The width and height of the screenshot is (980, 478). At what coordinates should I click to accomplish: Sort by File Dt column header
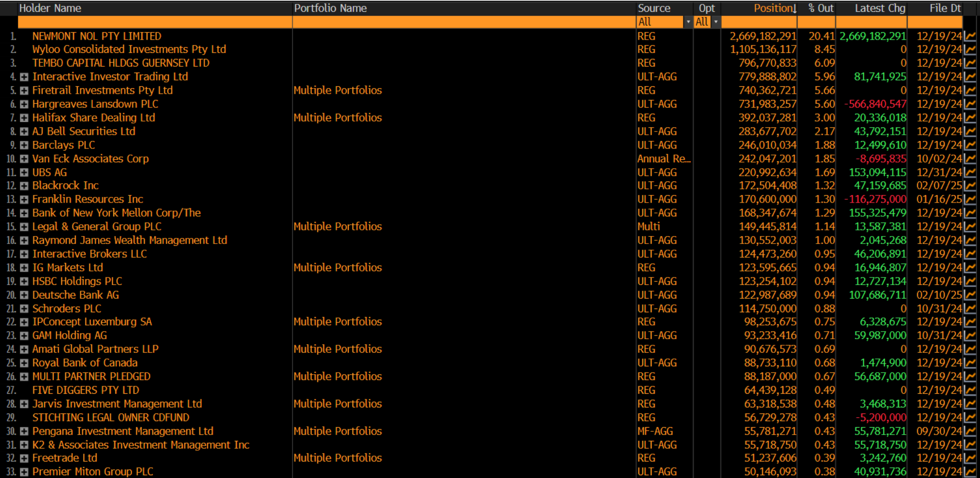pos(945,8)
